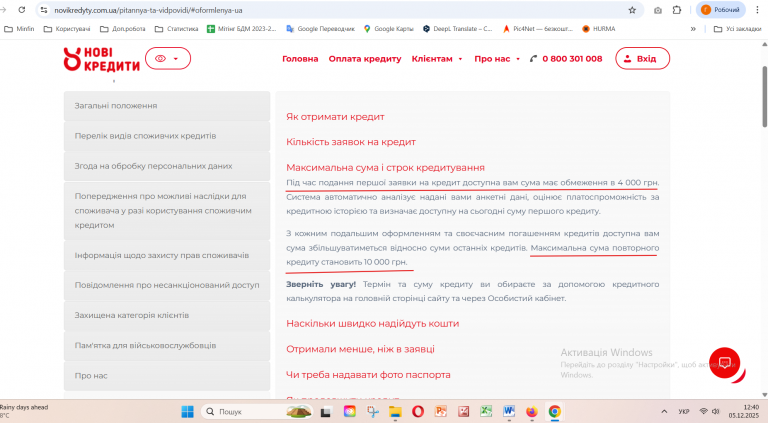768x423 pixels.
Task: Select Попередження про можливі наслідки sidebar item
Action: pos(167,211)
